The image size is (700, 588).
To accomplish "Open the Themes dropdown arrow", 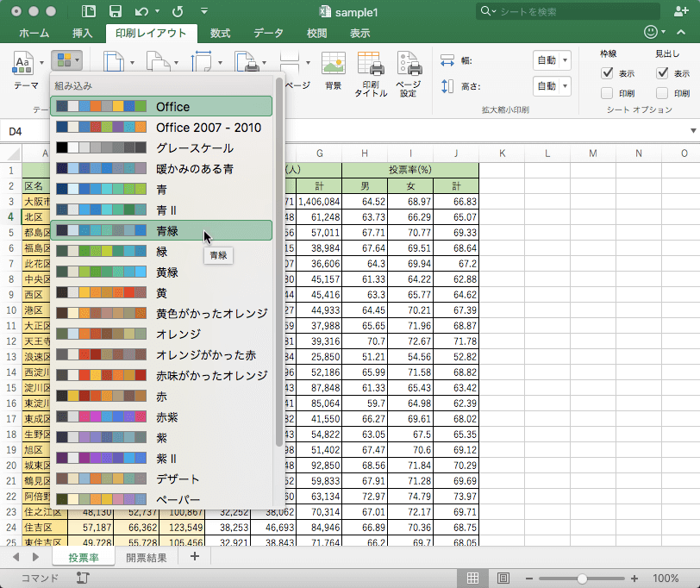I will click(x=41, y=62).
